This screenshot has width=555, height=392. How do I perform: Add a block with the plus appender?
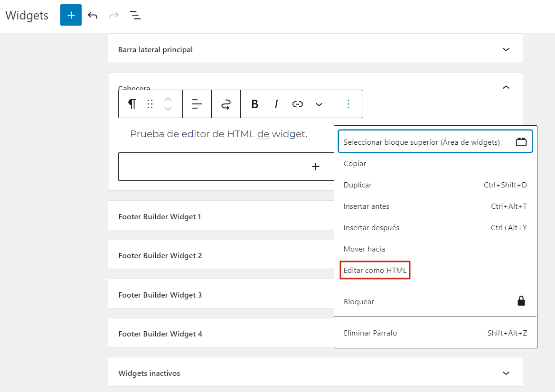[x=316, y=167]
